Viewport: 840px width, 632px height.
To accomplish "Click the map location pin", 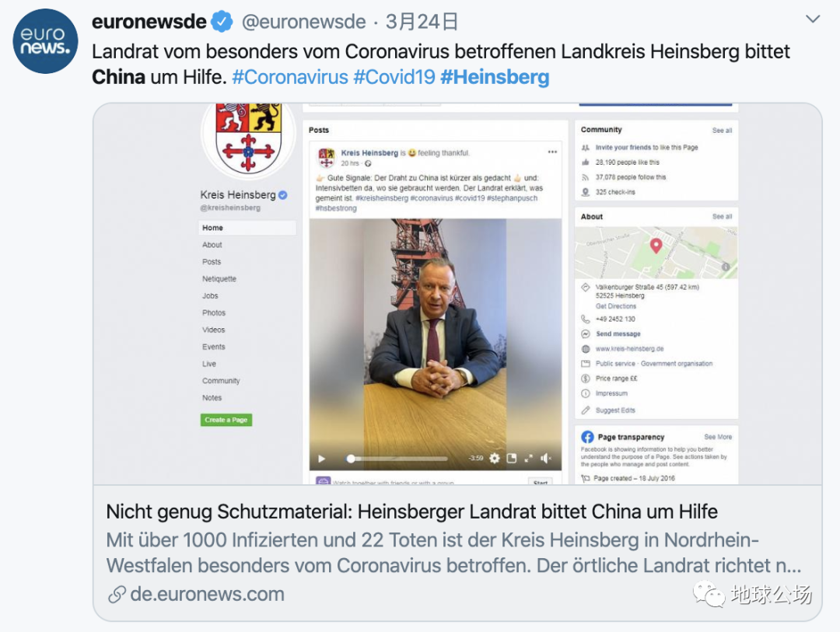I will (656, 246).
